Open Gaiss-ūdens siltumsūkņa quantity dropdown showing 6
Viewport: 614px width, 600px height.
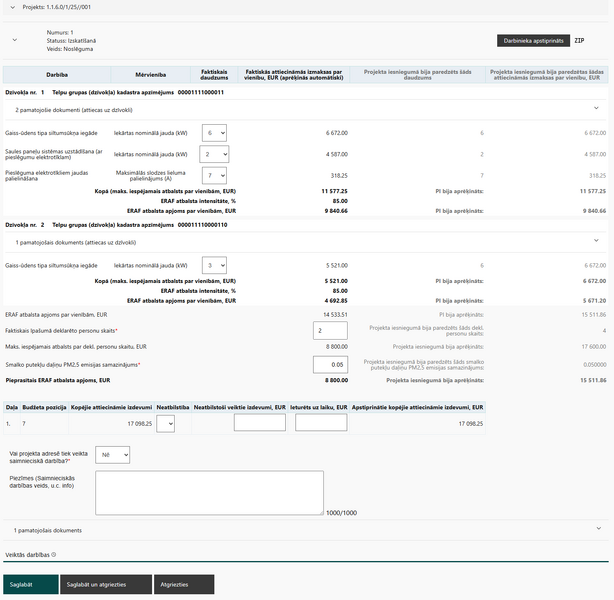click(x=214, y=132)
